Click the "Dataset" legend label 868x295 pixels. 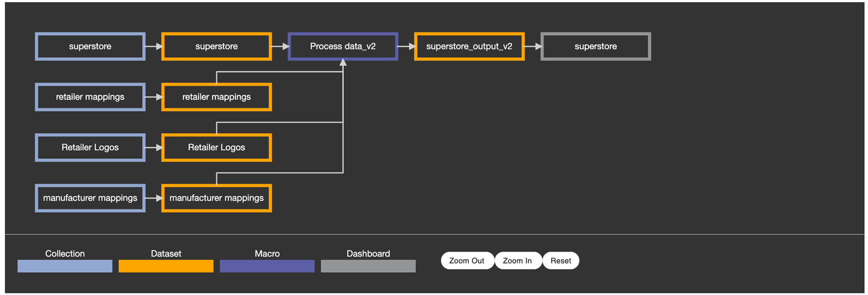[x=166, y=254]
